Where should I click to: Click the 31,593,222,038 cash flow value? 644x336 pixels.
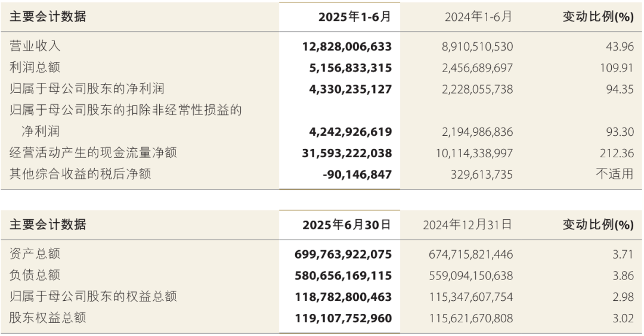pyautogui.click(x=347, y=153)
